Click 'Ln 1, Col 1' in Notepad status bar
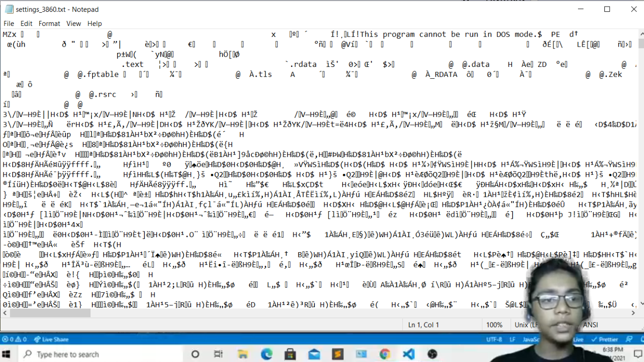 [x=423, y=325]
